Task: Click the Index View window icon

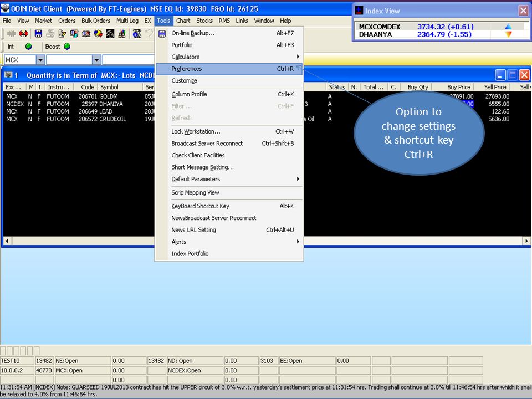Action: click(359, 11)
